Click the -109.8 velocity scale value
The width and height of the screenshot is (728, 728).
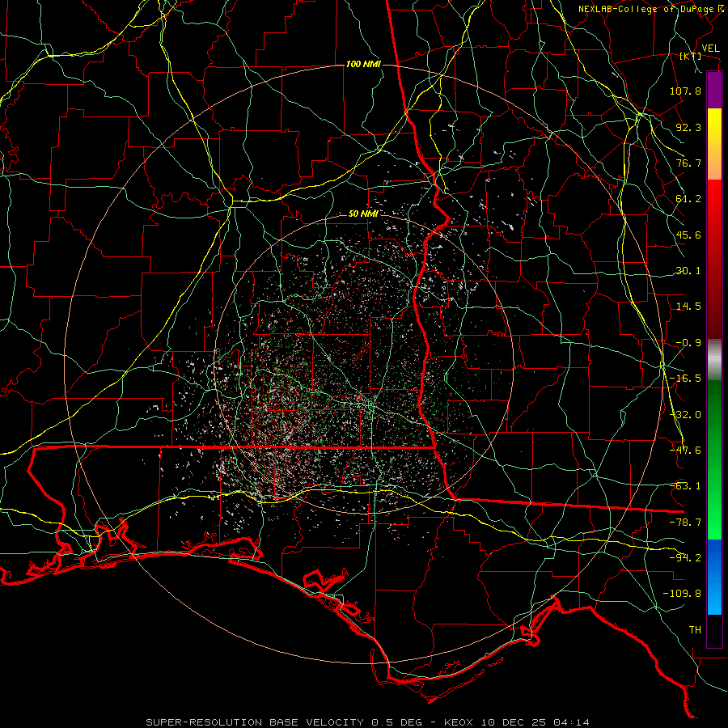pyautogui.click(x=682, y=594)
